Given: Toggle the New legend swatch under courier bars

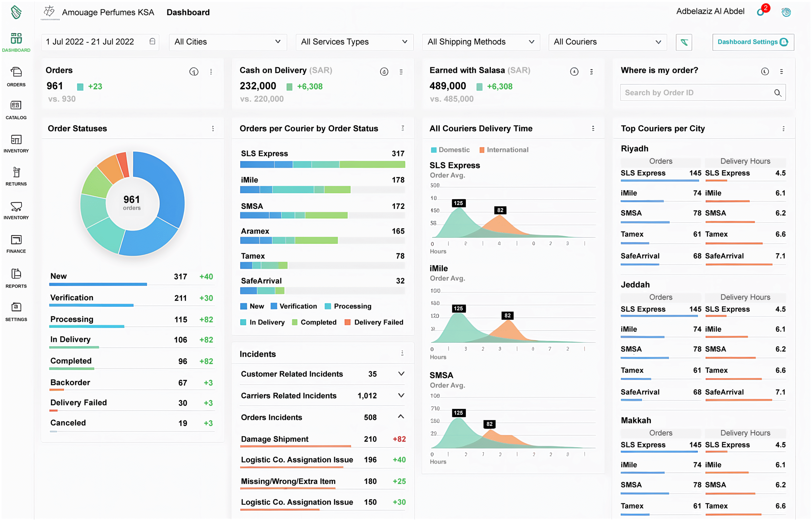Looking at the screenshot, I should click(x=243, y=306).
